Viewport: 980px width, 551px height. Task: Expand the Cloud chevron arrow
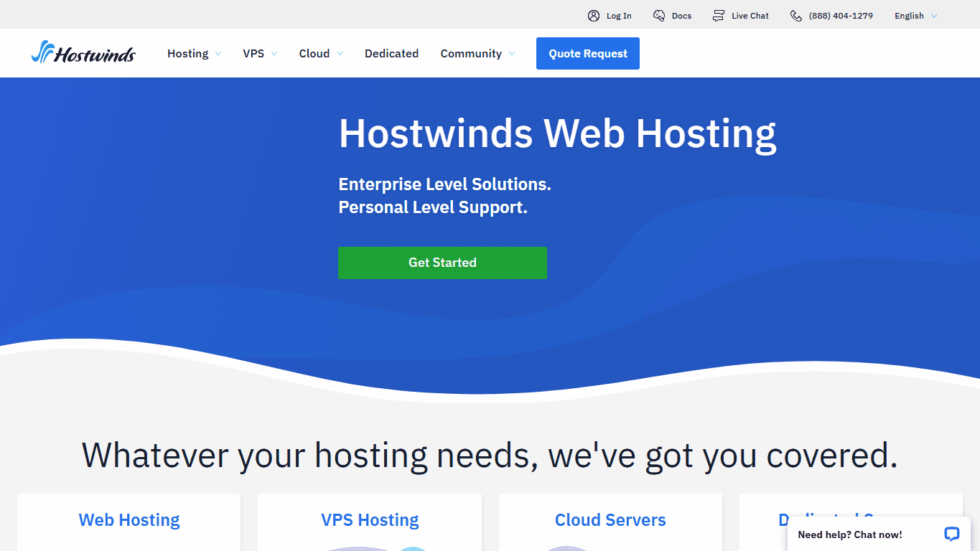(340, 54)
